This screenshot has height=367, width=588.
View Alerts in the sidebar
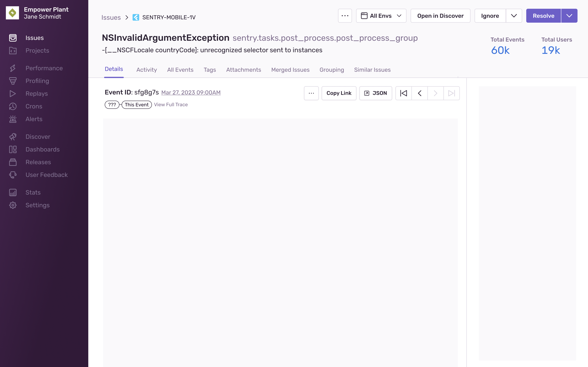pos(34,119)
